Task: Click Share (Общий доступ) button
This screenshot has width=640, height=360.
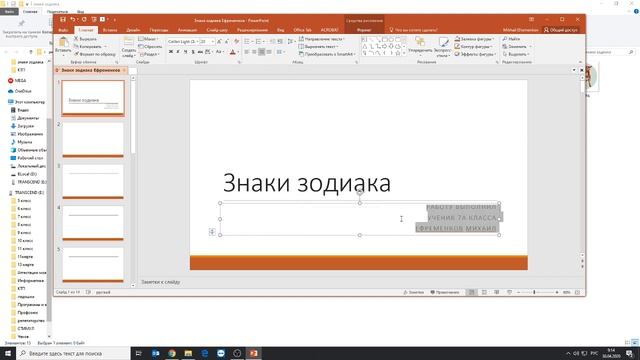Action: [561, 30]
